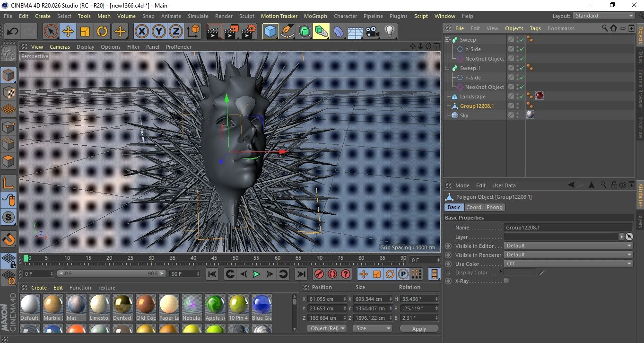Go to start of animation
The width and height of the screenshot is (644, 343).
click(212, 273)
